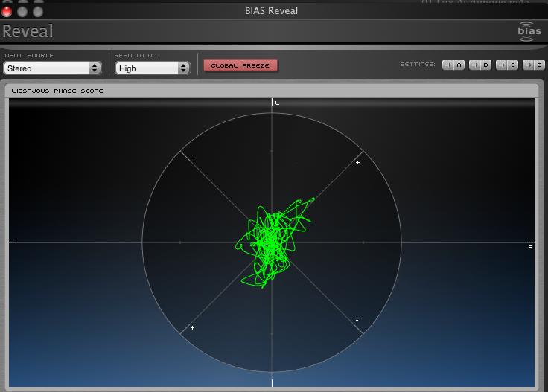Recall settings preset B
548x392 pixels.
click(x=485, y=65)
